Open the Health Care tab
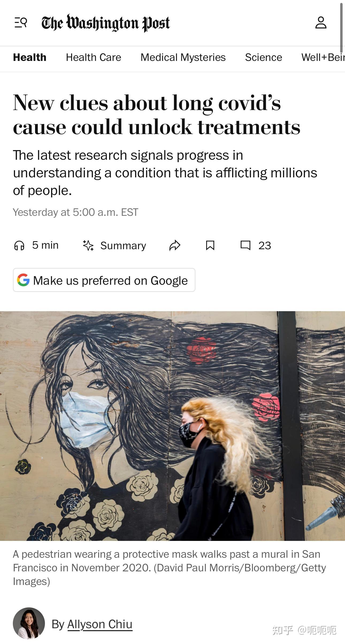 94,57
